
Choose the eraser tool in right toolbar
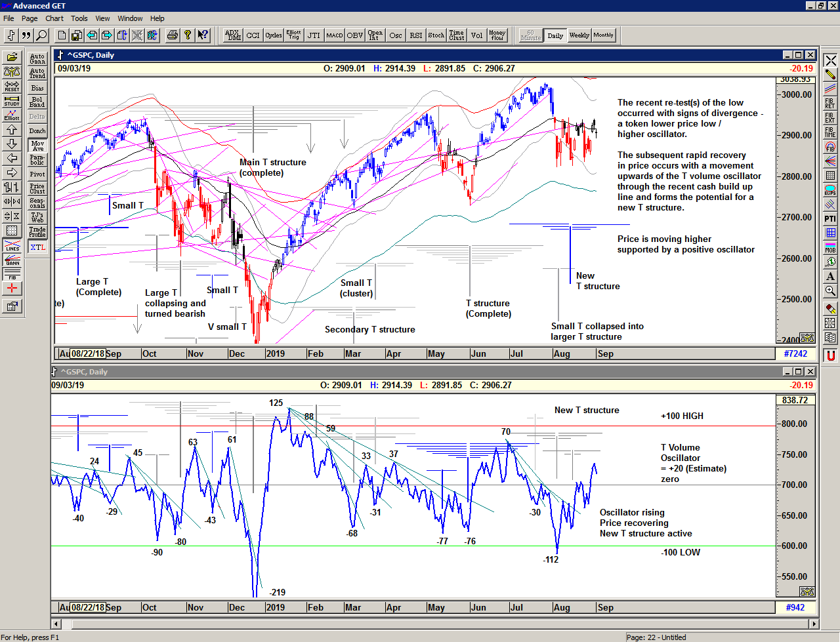830,308
